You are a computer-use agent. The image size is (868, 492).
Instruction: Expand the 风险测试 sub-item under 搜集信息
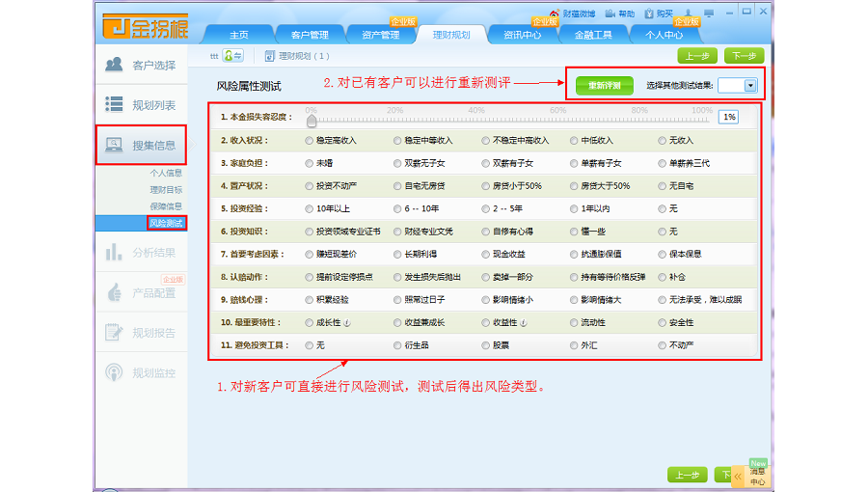pyautogui.click(x=166, y=223)
